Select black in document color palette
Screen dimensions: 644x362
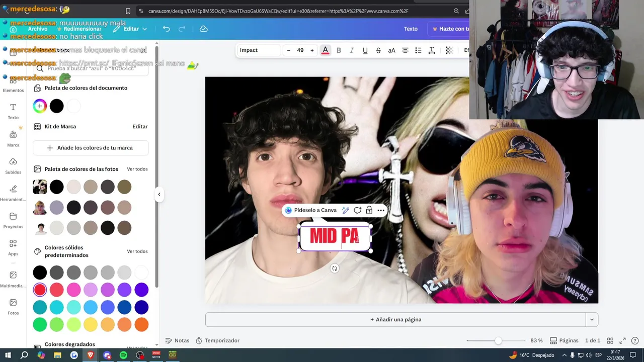(57, 106)
